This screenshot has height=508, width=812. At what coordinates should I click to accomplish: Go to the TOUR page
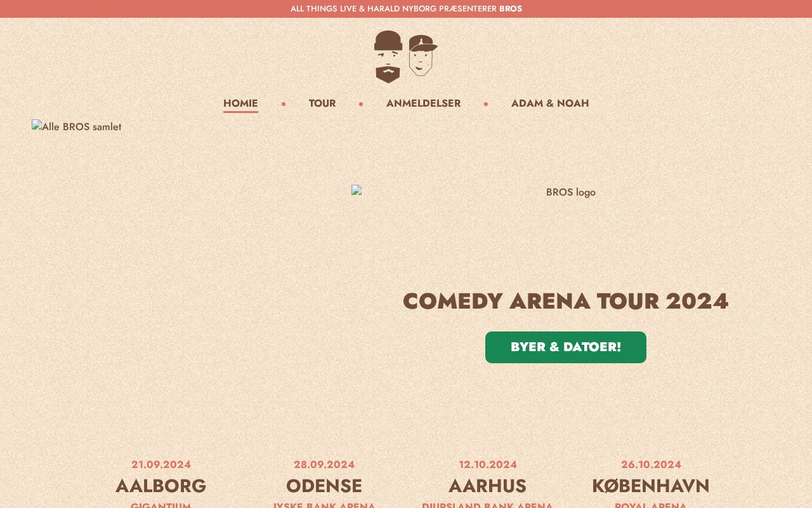click(322, 104)
